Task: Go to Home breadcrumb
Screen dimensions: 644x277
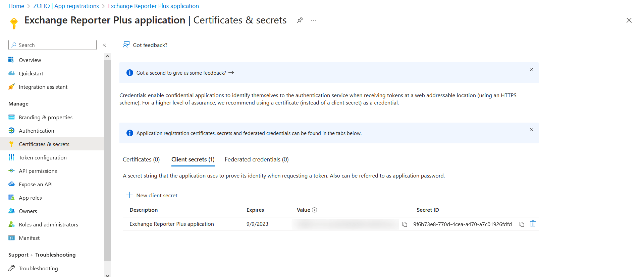Action: [16, 6]
